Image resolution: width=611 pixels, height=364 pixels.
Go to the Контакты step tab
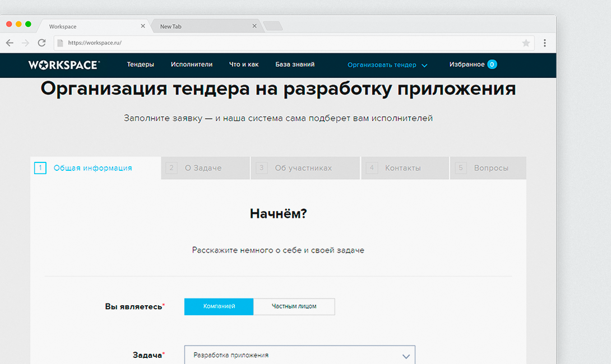pos(405,168)
